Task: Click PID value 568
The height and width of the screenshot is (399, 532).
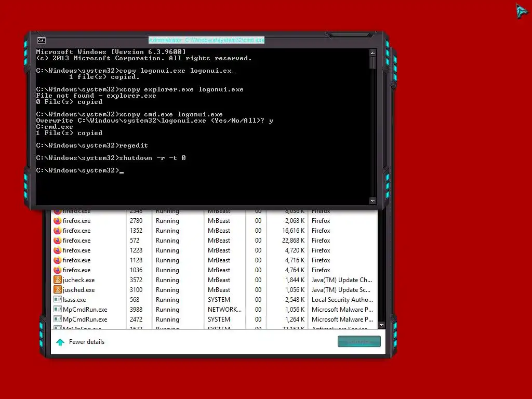Action: tap(135, 300)
